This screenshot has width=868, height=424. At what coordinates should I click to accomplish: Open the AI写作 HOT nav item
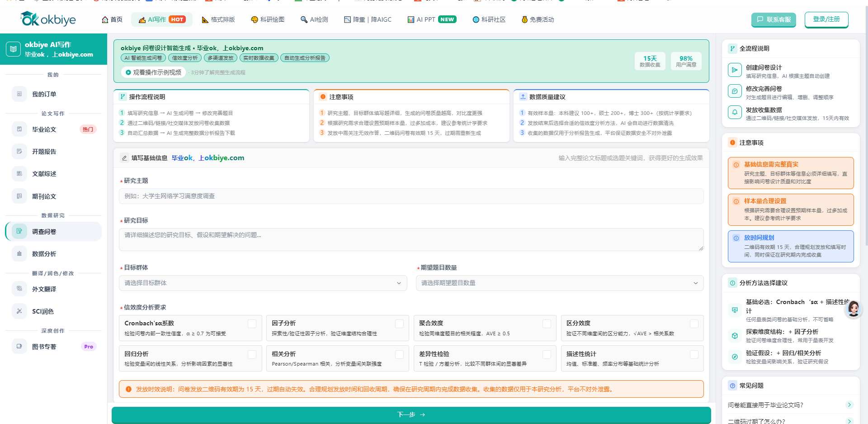pos(162,19)
